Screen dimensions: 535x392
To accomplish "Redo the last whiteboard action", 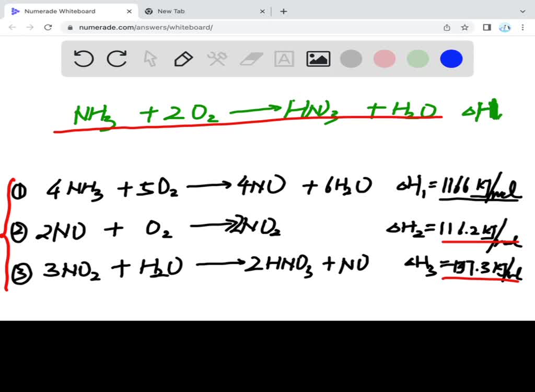I will point(117,59).
